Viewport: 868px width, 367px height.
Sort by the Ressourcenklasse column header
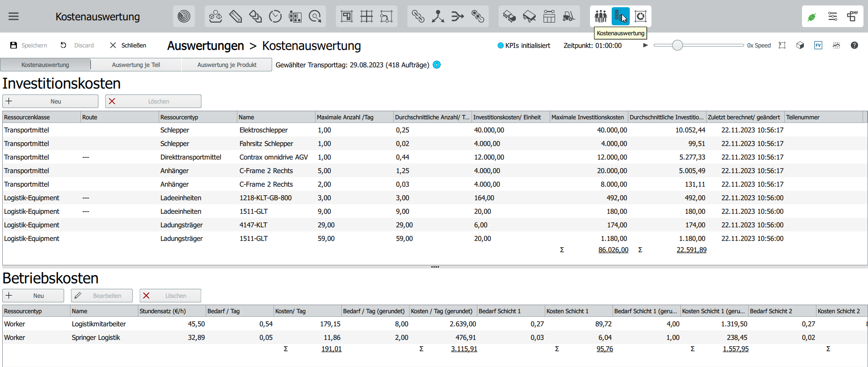(41, 117)
